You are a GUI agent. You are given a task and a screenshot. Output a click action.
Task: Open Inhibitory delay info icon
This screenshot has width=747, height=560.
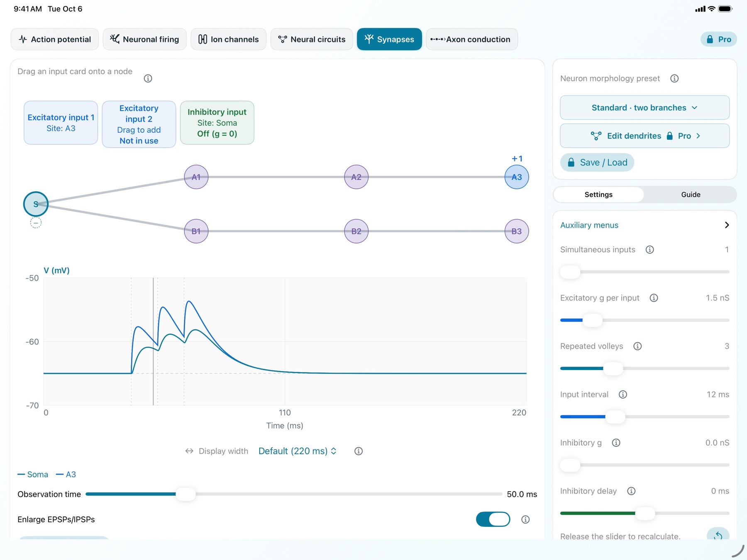click(631, 491)
